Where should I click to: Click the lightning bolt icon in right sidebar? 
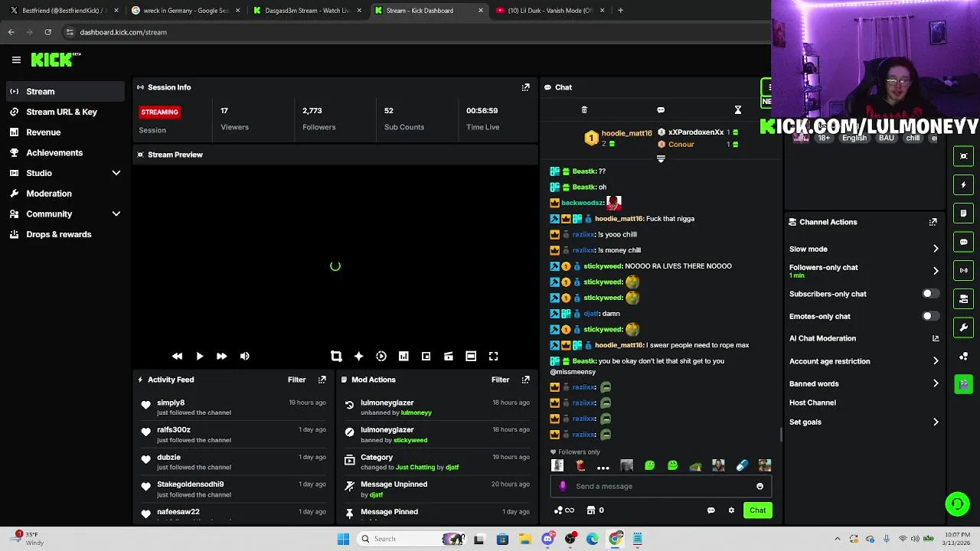tap(964, 184)
